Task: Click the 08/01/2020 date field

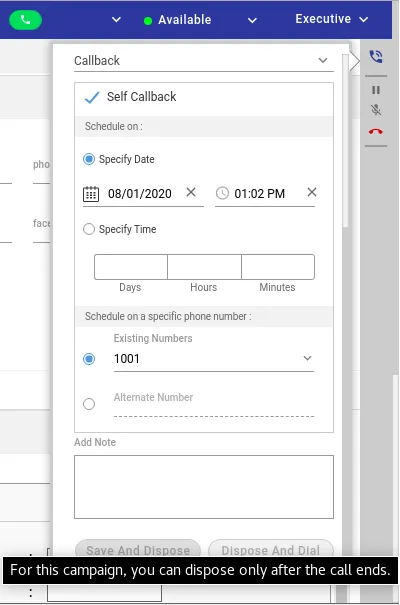Action: [140, 194]
